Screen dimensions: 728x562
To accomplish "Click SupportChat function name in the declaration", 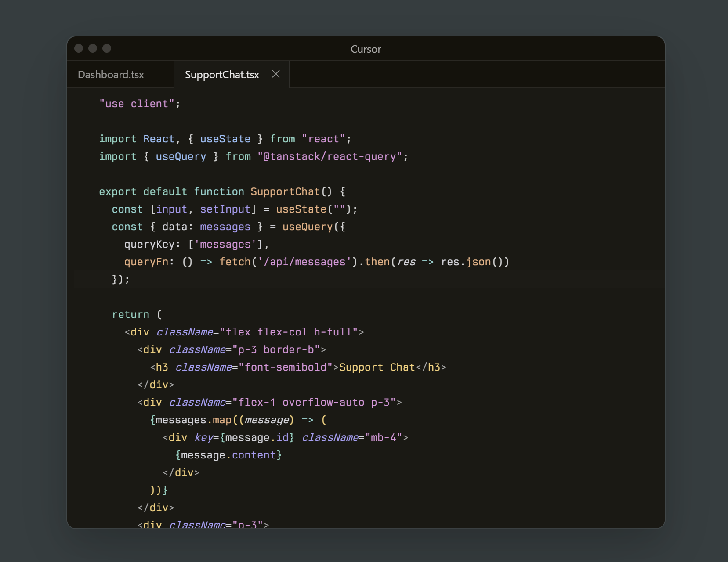I will (x=285, y=192).
